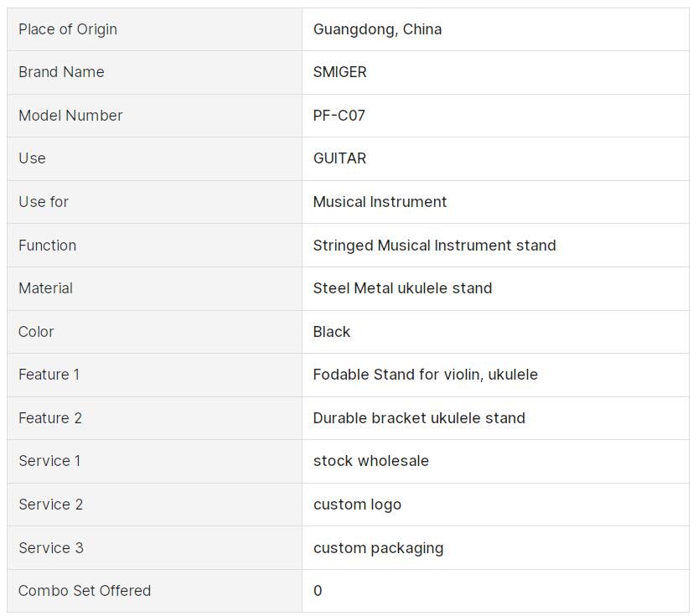Screen dimensions: 693x616
Task: Click the 'Function' row label
Action: 47,246
